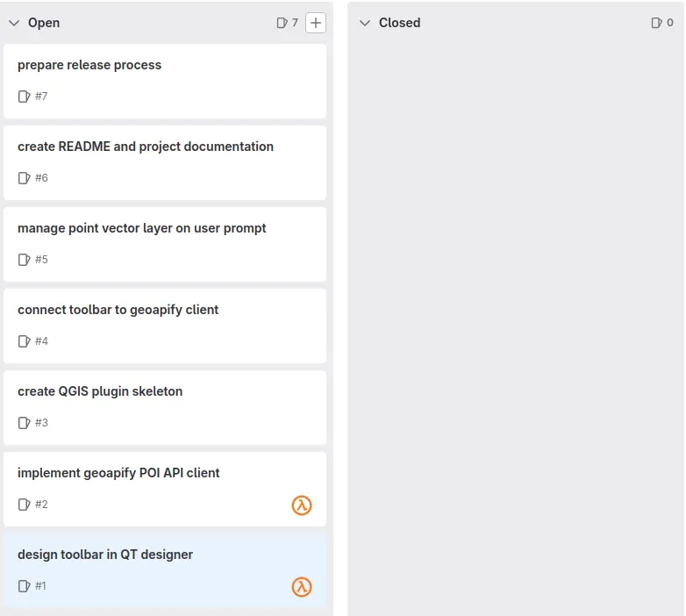Click issue count icon in Open list header
Viewport: 686px width, 616px height.
tap(282, 23)
